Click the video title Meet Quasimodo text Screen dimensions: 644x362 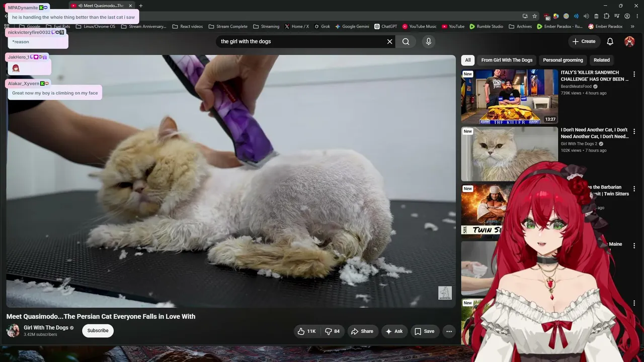point(101,317)
